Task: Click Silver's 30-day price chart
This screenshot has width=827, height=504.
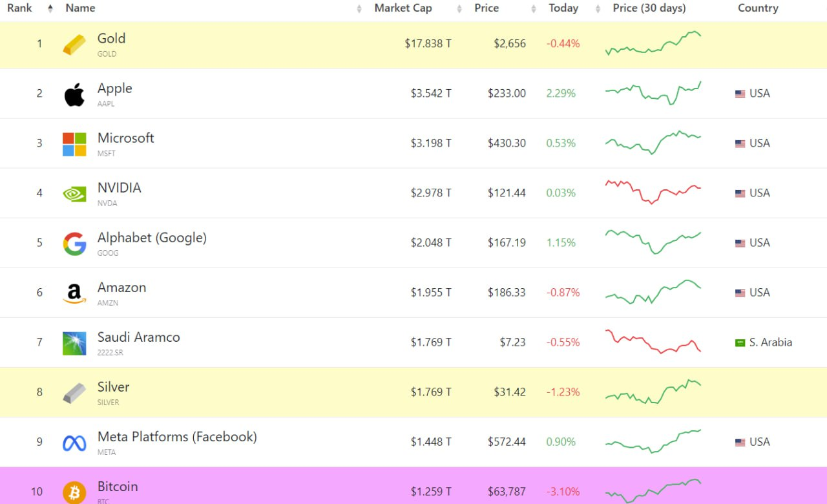Action: coord(653,392)
